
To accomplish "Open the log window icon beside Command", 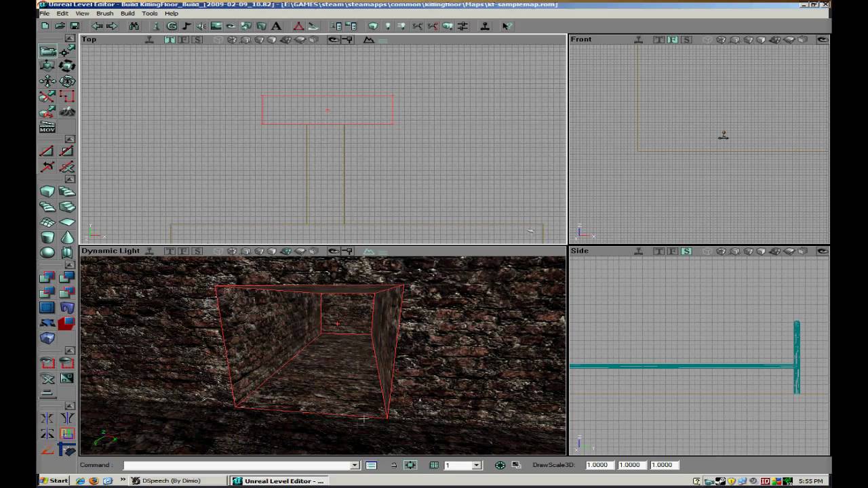I will [371, 465].
